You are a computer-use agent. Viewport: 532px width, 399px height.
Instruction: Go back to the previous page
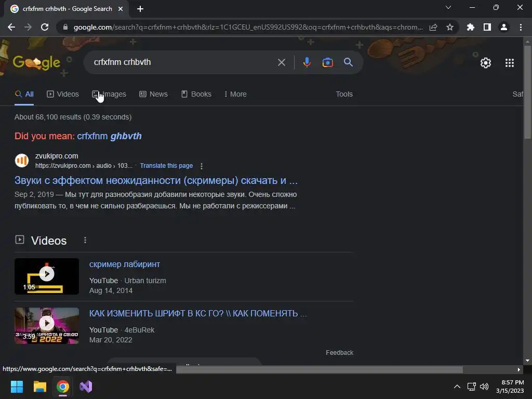coord(11,27)
